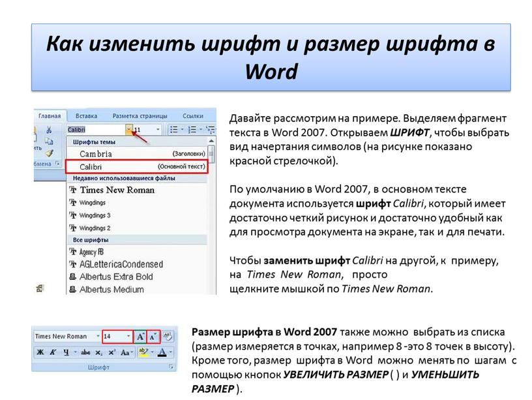The height and width of the screenshot is (400, 532).
Task: Apply superscript formatting
Action: pos(112,353)
